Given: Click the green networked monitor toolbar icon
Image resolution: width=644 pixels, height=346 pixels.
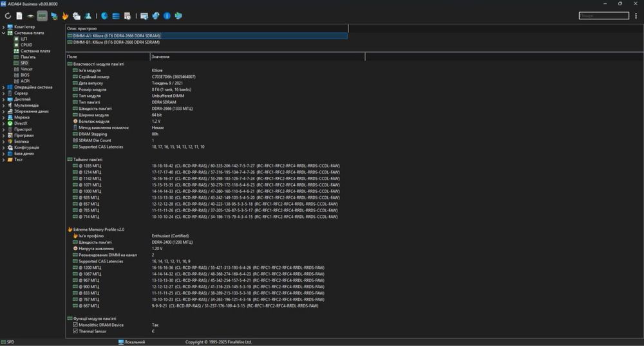Looking at the screenshot, I should [178, 16].
